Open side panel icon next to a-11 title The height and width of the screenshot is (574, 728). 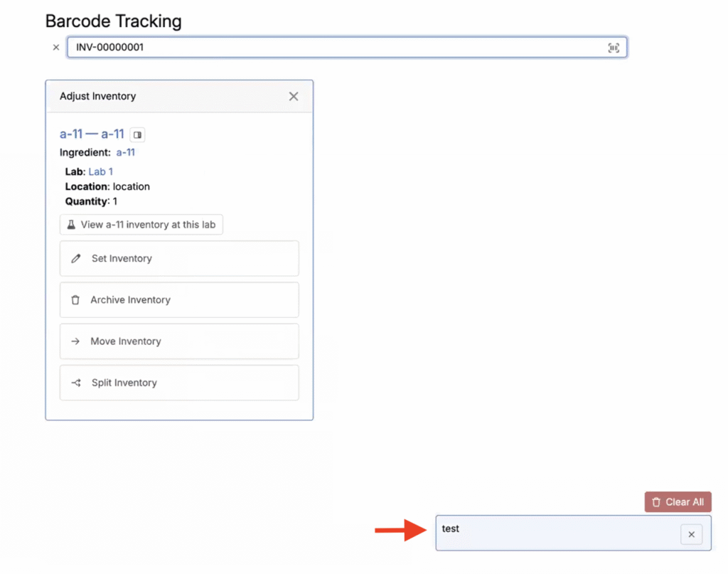[137, 134]
